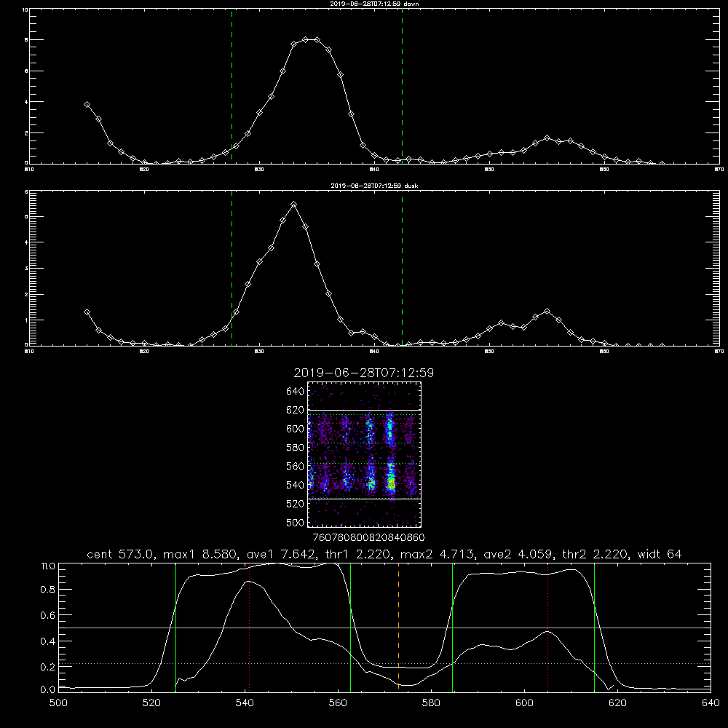The image size is (728, 728).
Task: Click y-axis label 640 beside spectral image
Action: tap(296, 392)
